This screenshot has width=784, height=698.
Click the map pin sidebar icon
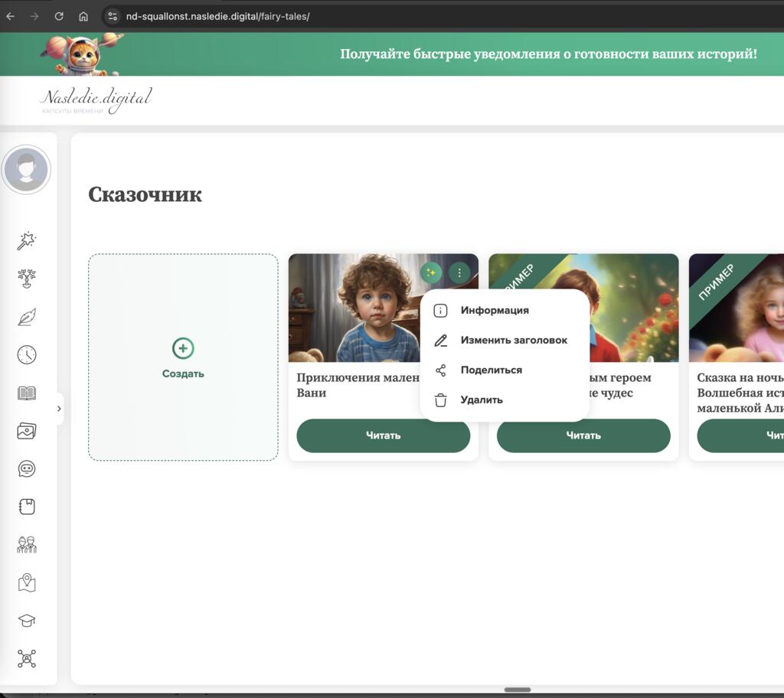click(27, 583)
